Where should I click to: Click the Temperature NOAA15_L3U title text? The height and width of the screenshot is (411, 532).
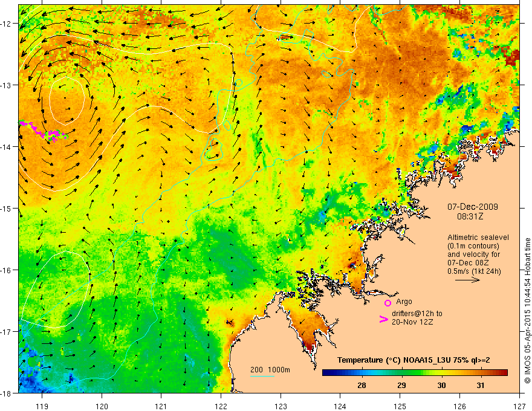click(414, 360)
